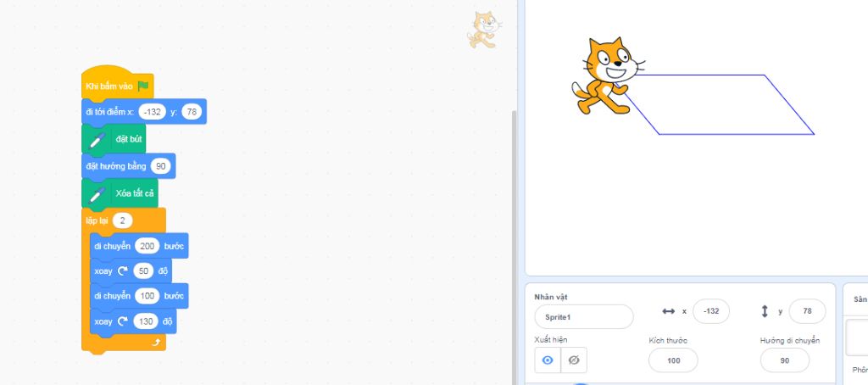Edit the 130 degrees turn value
868x385 pixels.
[146, 321]
